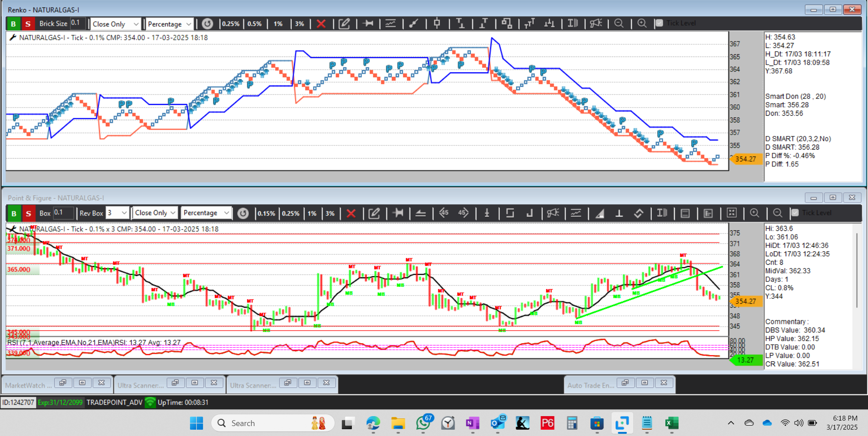Click the green B button in Point & Figure toolbar
Image resolution: width=868 pixels, height=436 pixels.
click(14, 213)
